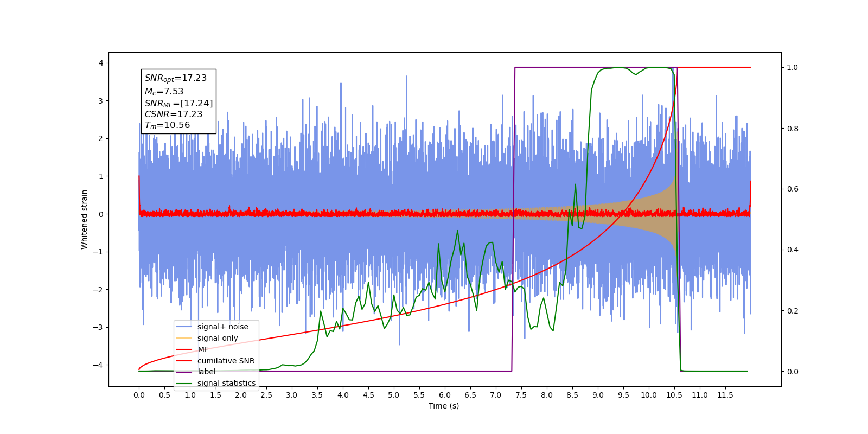This screenshot has height=434, width=868.
Task: Click the x-axis tick label 10.5
Action: pos(674,395)
